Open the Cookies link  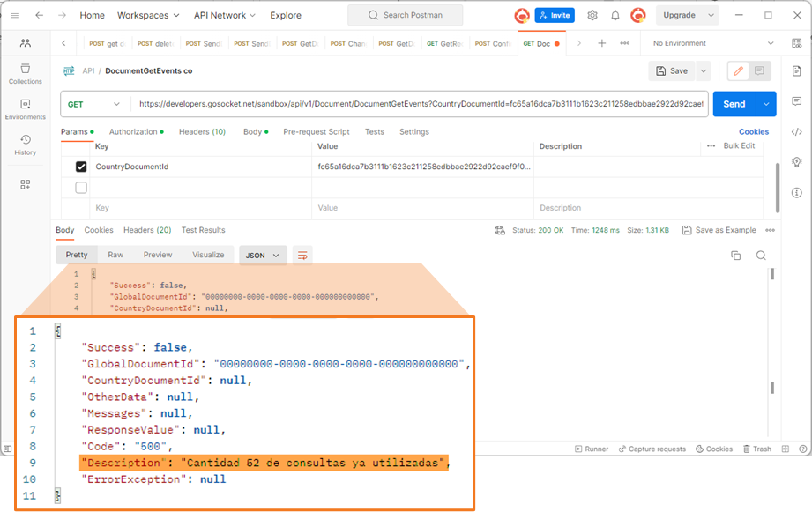click(754, 132)
